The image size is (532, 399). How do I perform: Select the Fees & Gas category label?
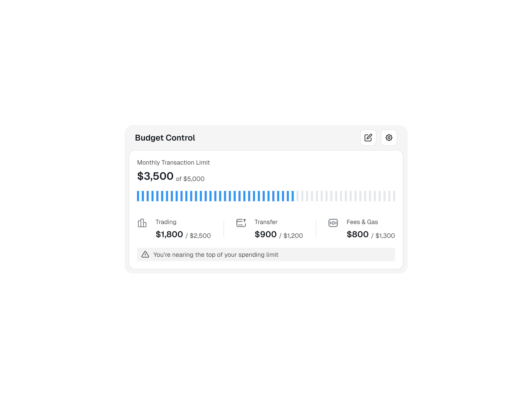[362, 222]
